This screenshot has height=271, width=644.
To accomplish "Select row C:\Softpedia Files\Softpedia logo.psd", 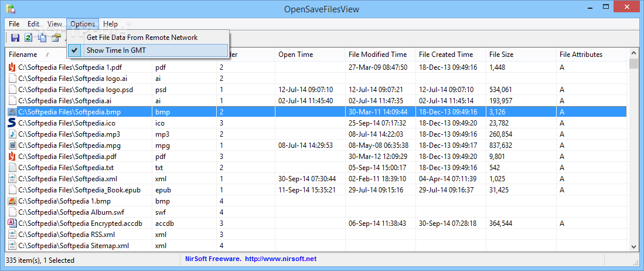I will pos(316,89).
